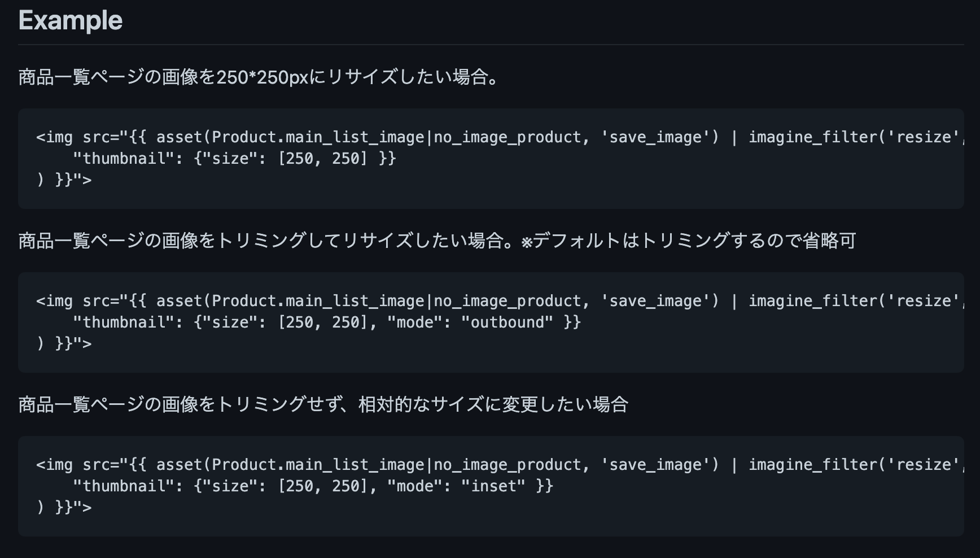Click the "inset" value in the code
This screenshot has width=980, height=558.
tap(493, 486)
